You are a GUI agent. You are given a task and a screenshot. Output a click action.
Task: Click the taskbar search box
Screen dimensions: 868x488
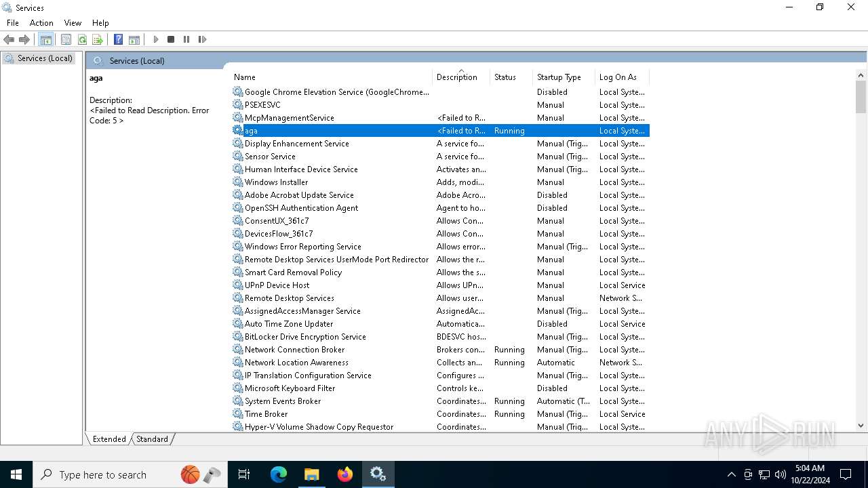tap(131, 474)
